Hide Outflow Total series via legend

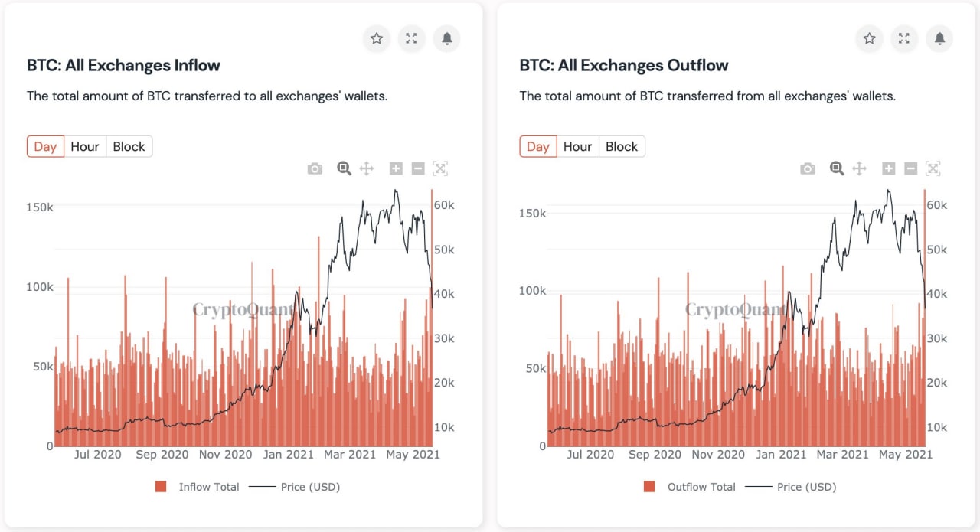click(699, 487)
